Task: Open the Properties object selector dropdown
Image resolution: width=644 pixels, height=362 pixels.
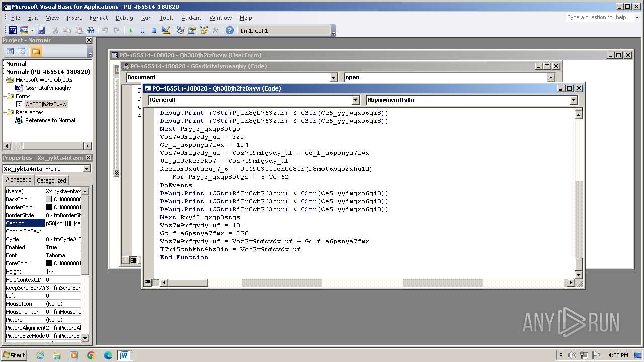Action: point(86,169)
